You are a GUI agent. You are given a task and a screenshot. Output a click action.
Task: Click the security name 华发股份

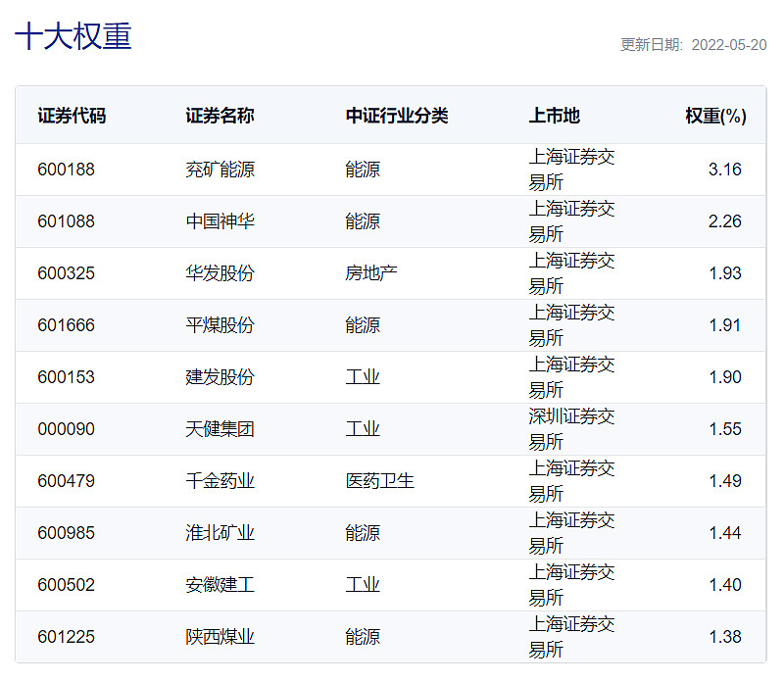coord(220,273)
